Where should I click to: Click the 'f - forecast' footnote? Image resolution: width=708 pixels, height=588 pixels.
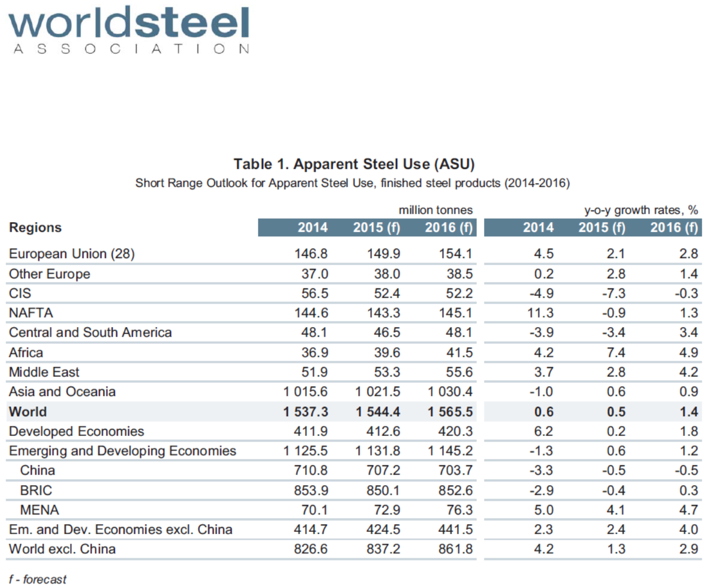coord(38,579)
